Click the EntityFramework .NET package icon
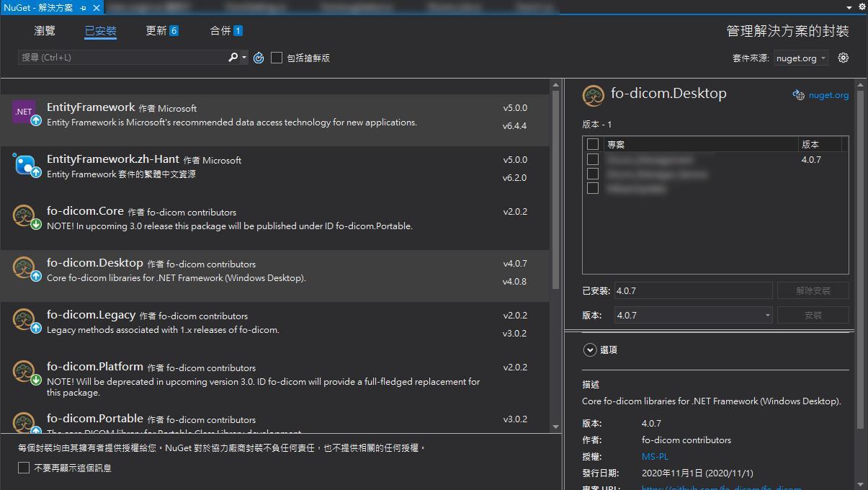 (x=24, y=112)
